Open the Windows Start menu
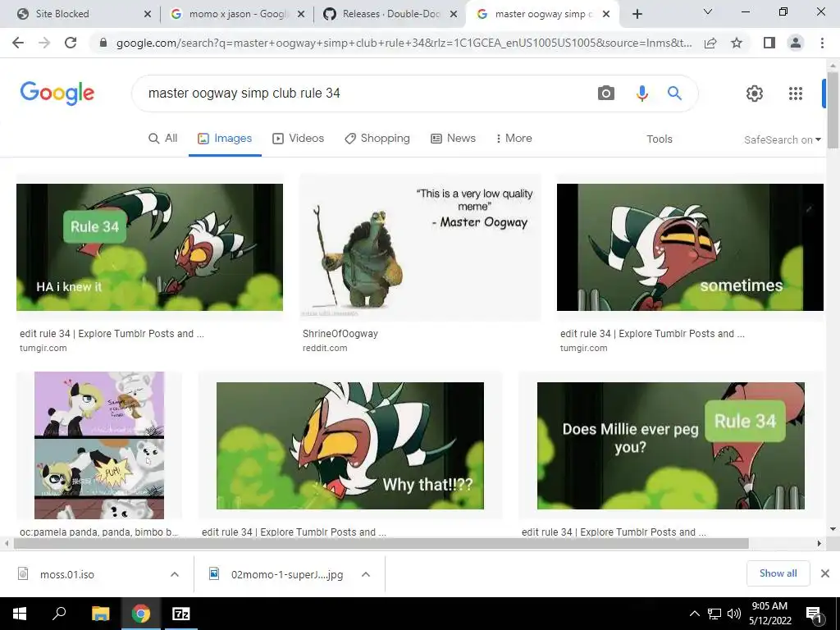The image size is (840, 630). tap(20, 614)
